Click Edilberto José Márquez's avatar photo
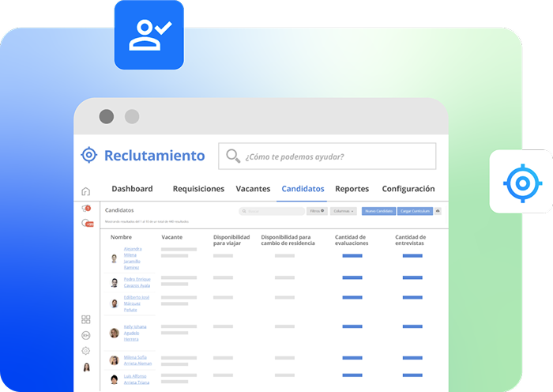Image resolution: width=553 pixels, height=392 pixels. [x=115, y=303]
